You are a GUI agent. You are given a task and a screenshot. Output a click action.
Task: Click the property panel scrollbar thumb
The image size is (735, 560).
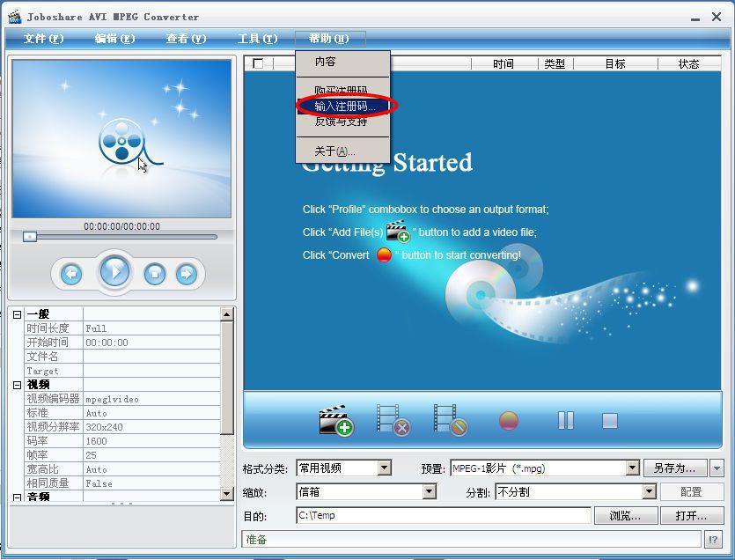[x=227, y=378]
